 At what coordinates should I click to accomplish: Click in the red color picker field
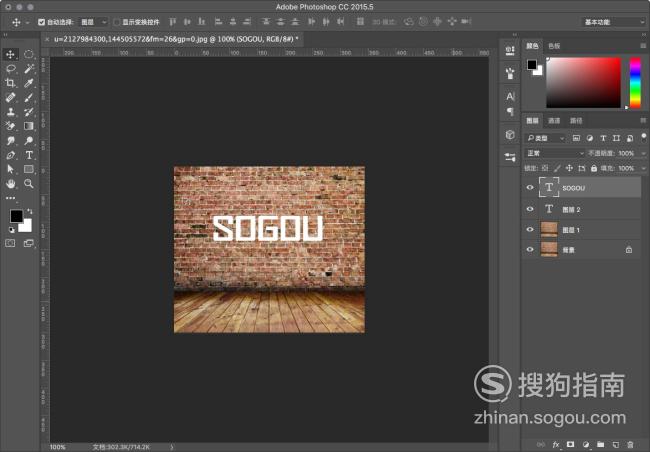point(583,83)
